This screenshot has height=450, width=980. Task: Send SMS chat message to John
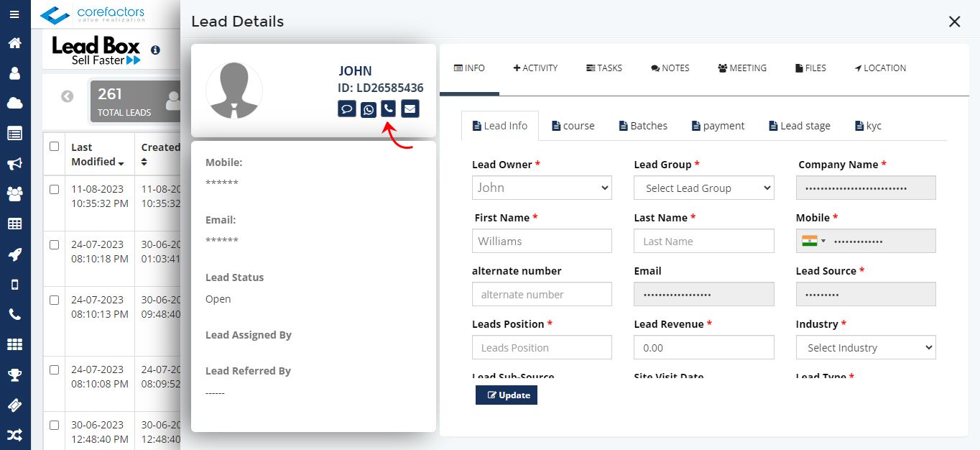pyautogui.click(x=347, y=109)
